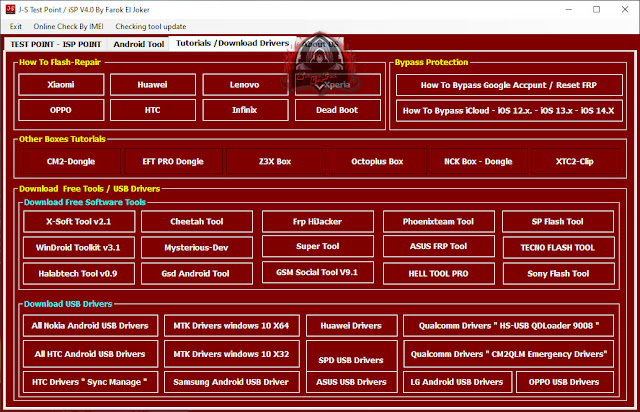
Task: Download X-Soft Tool v2.1
Action: [79, 221]
